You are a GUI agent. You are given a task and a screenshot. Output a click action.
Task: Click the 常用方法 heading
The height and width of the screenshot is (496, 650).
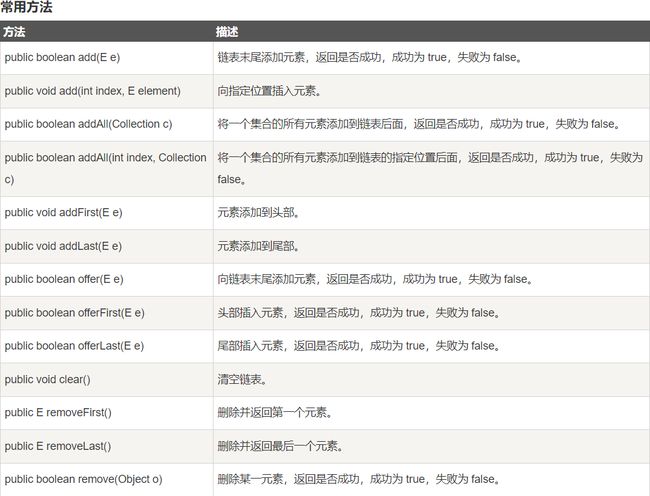tap(27, 7)
